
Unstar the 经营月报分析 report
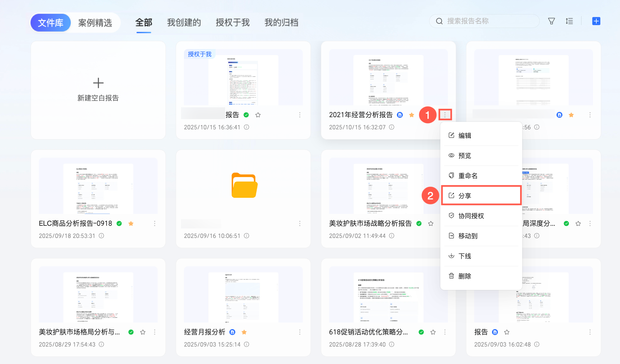244,332
